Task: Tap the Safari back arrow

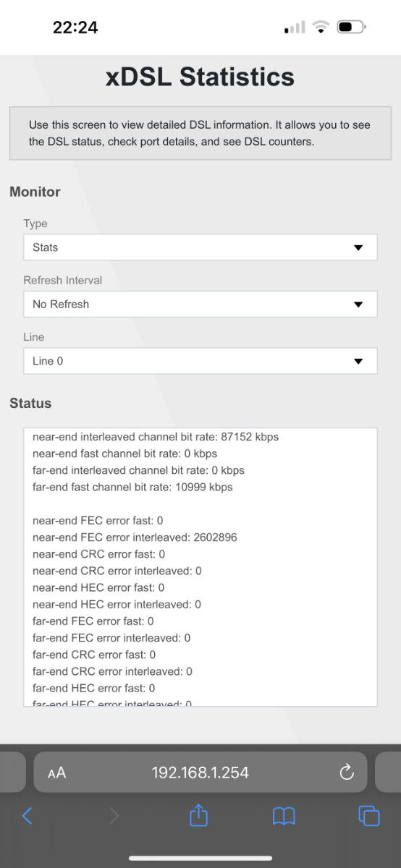Action: click(x=27, y=816)
